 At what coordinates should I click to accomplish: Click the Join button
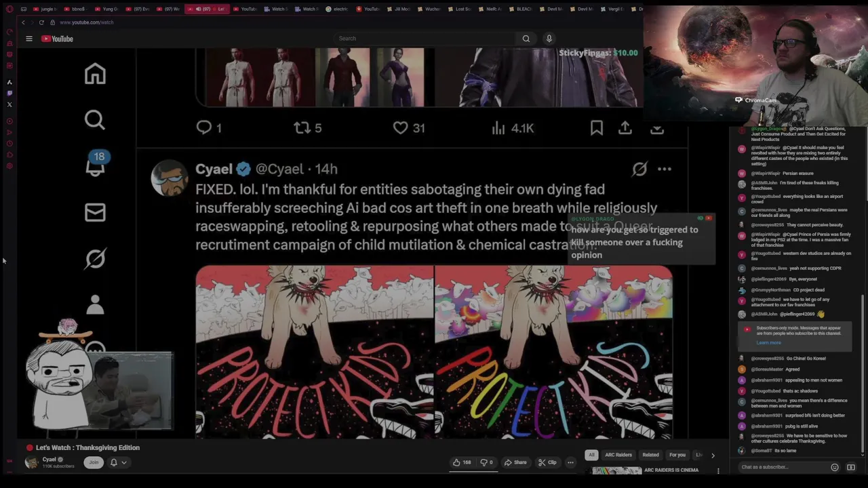(x=94, y=462)
